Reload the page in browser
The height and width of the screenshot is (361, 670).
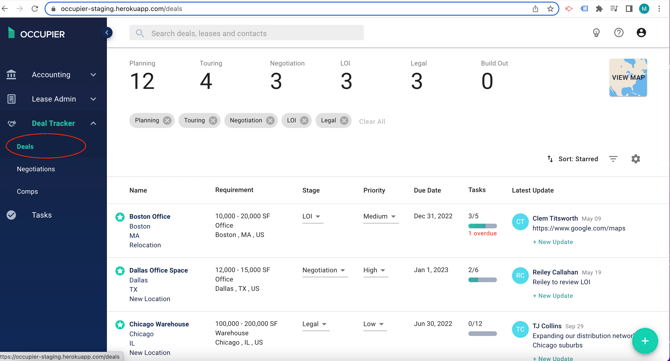point(35,9)
